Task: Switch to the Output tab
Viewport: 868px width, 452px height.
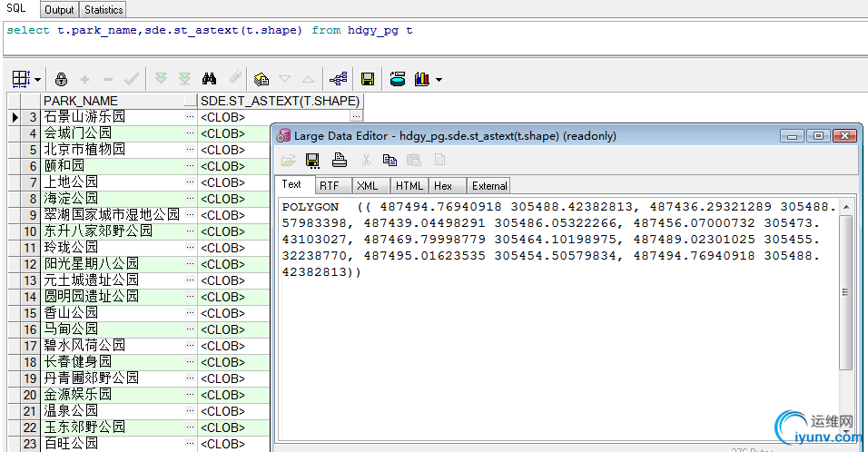Action: pyautogui.click(x=59, y=9)
